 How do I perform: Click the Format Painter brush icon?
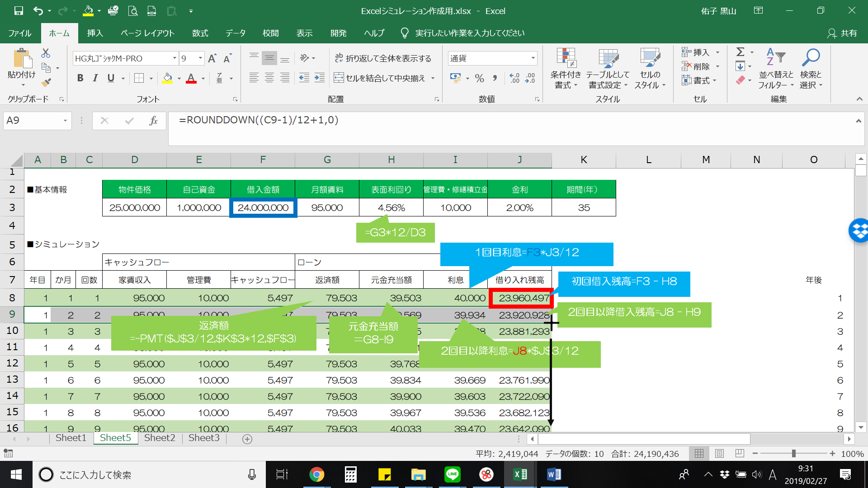46,83
